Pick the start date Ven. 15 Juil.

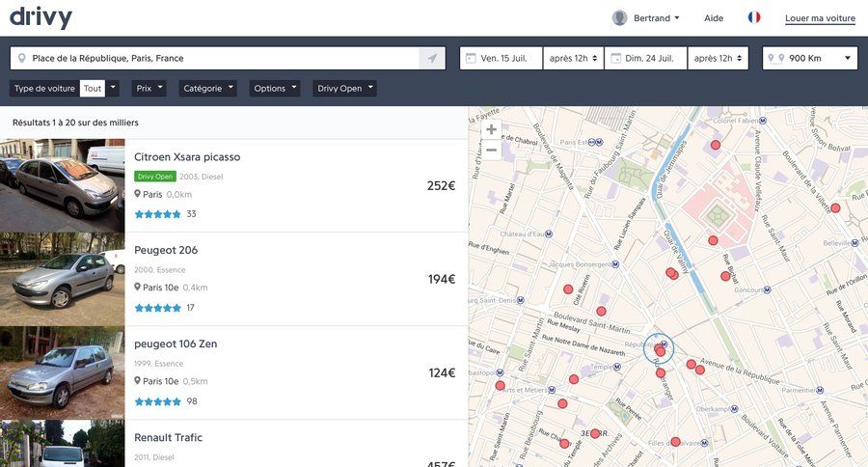click(x=501, y=58)
